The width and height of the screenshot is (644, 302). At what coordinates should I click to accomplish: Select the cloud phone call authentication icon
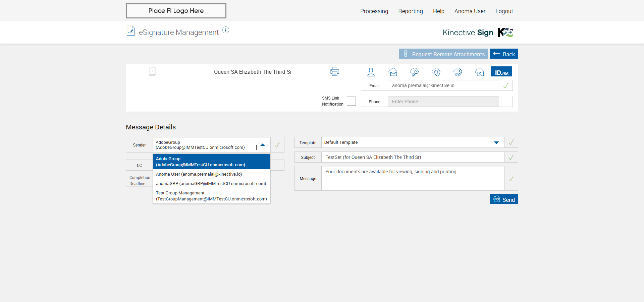coord(458,72)
